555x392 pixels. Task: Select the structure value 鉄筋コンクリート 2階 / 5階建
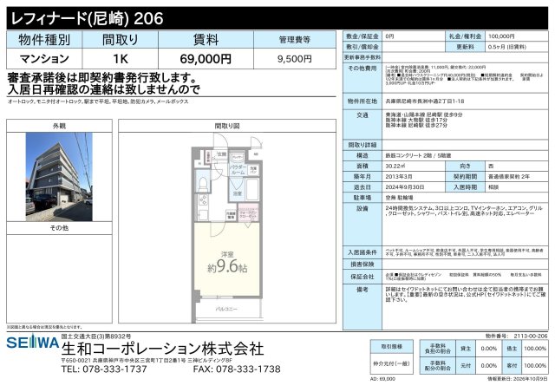(418, 155)
